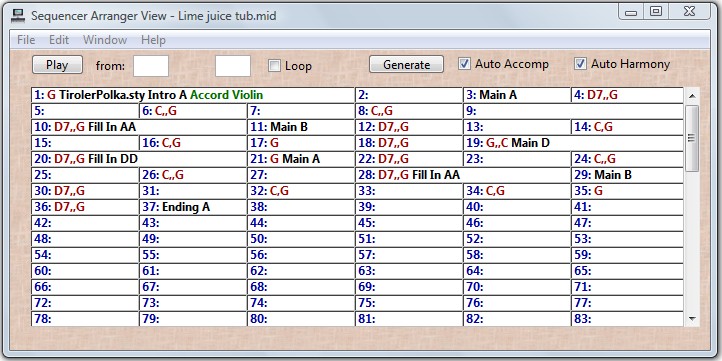722x361 pixels.
Task: Select empty measure 38 cell
Action: point(301,207)
